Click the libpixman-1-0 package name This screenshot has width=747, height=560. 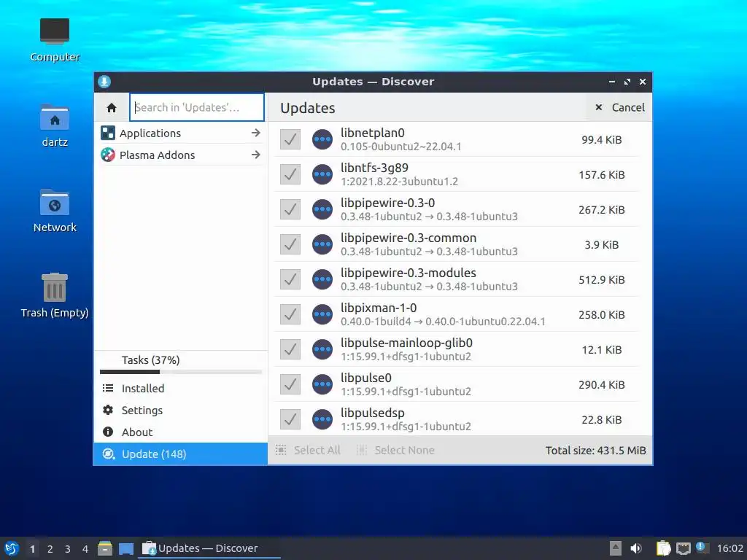tap(379, 308)
